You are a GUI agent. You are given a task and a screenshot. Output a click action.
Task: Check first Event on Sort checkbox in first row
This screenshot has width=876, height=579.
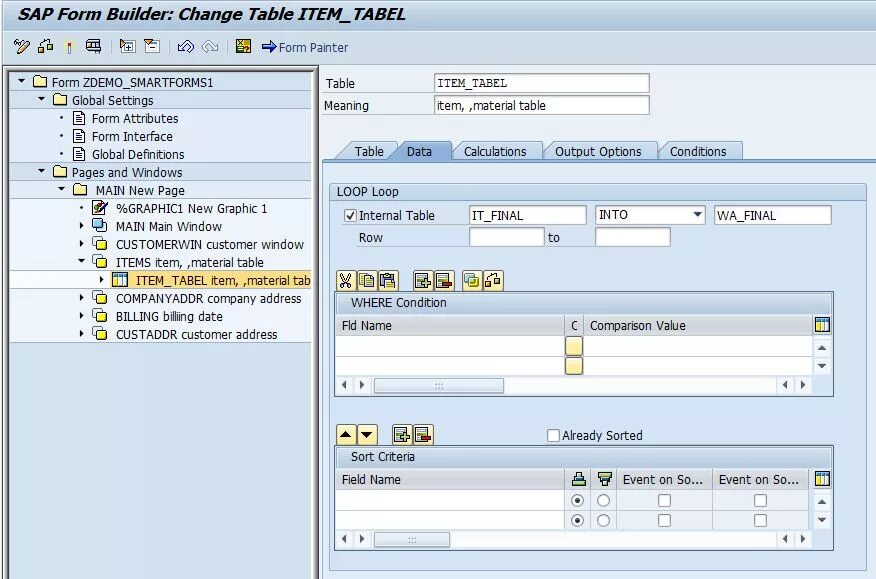coord(664,501)
